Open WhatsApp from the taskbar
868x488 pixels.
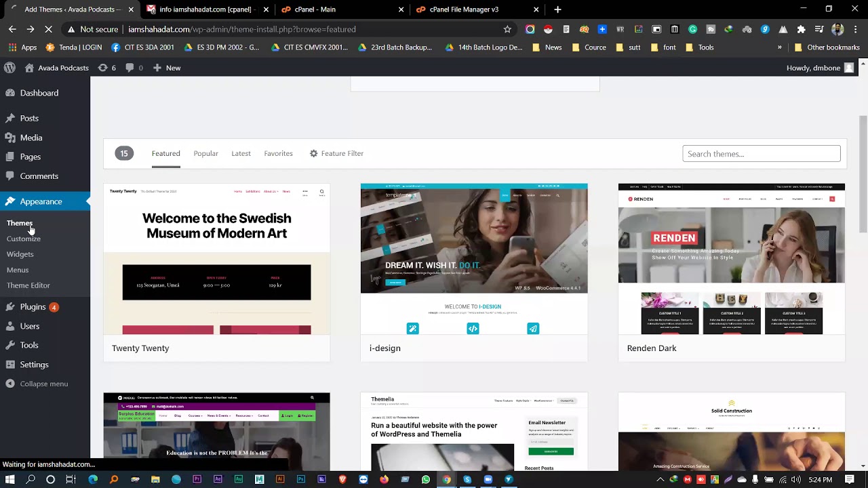[425, 479]
